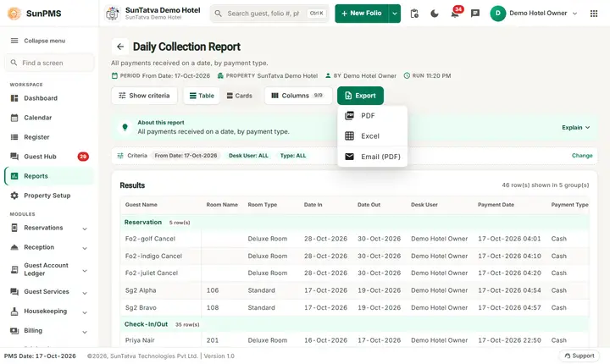
Task: Open the Support button
Action: coord(579,356)
